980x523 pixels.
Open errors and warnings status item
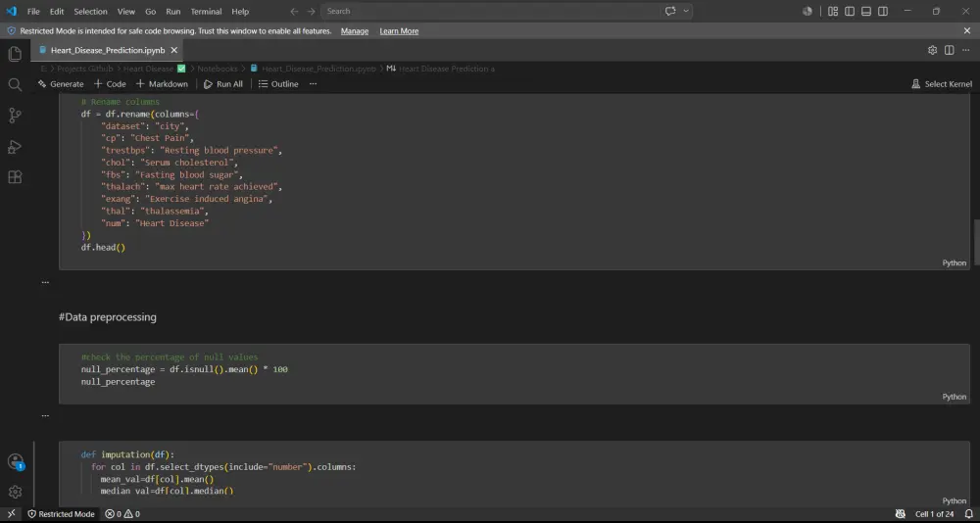click(122, 514)
